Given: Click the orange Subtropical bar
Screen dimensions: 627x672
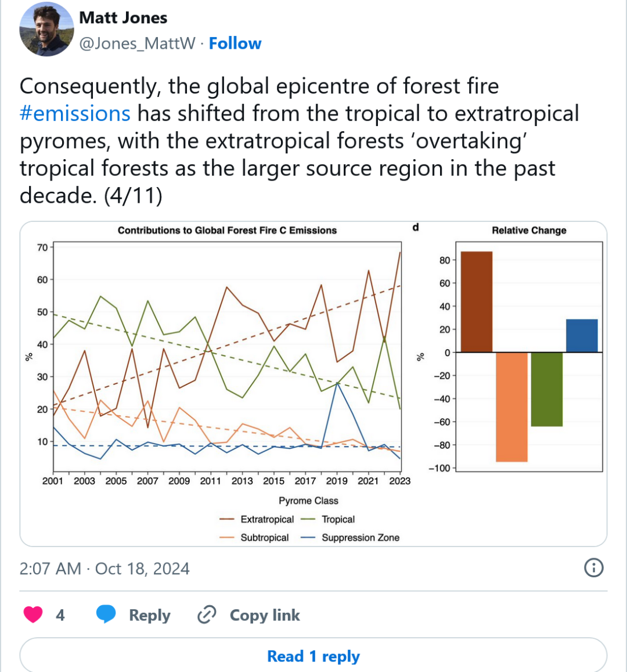Looking at the screenshot, I should 511,407.
